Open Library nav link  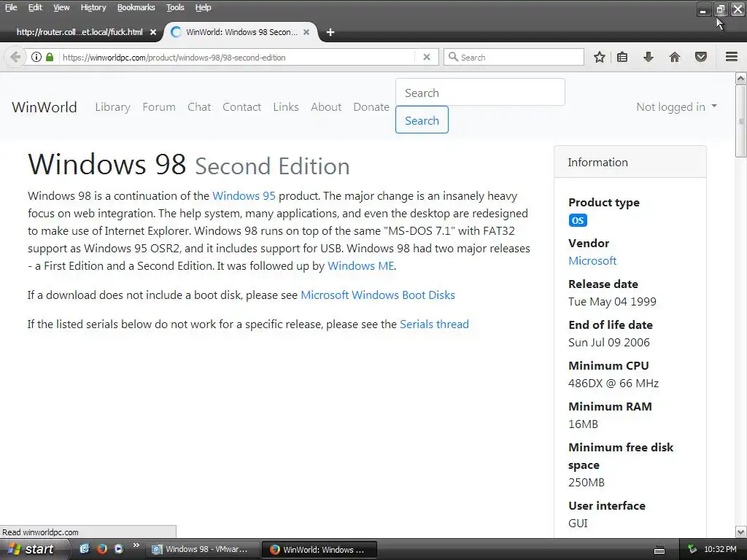113,107
